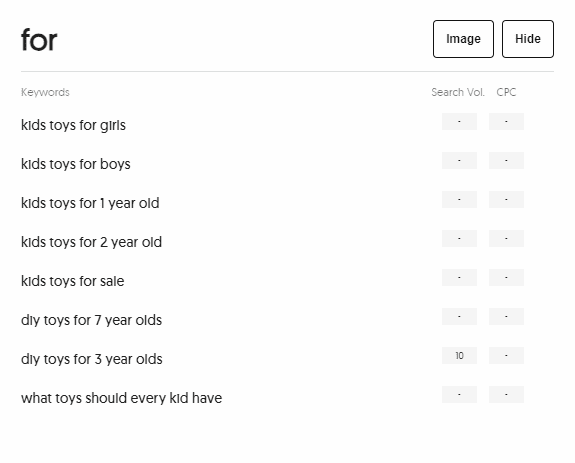Select keyword 'kids toys for boys'
This screenshot has height=463, width=575.
76,164
